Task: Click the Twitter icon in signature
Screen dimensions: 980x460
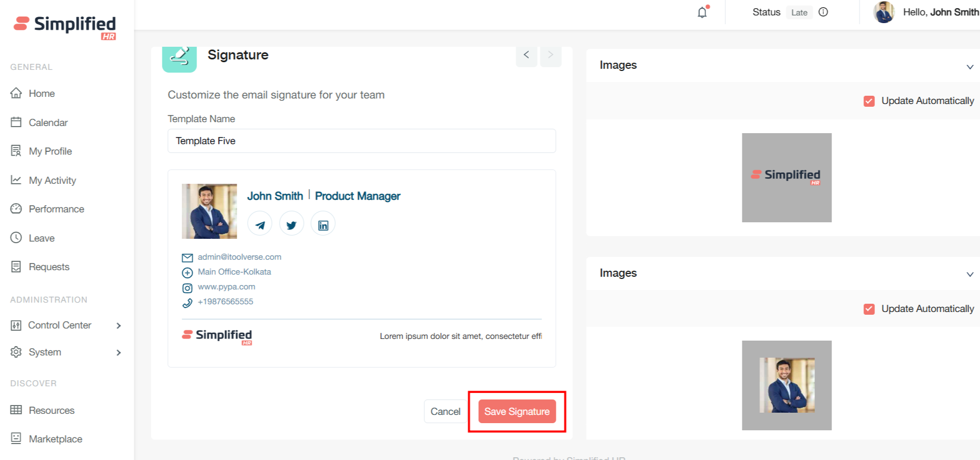Action: point(292,224)
